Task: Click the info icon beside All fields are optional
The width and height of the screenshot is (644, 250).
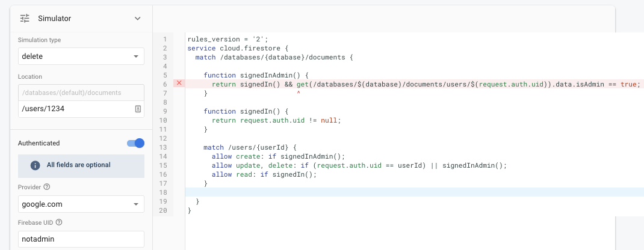Action: point(36,165)
